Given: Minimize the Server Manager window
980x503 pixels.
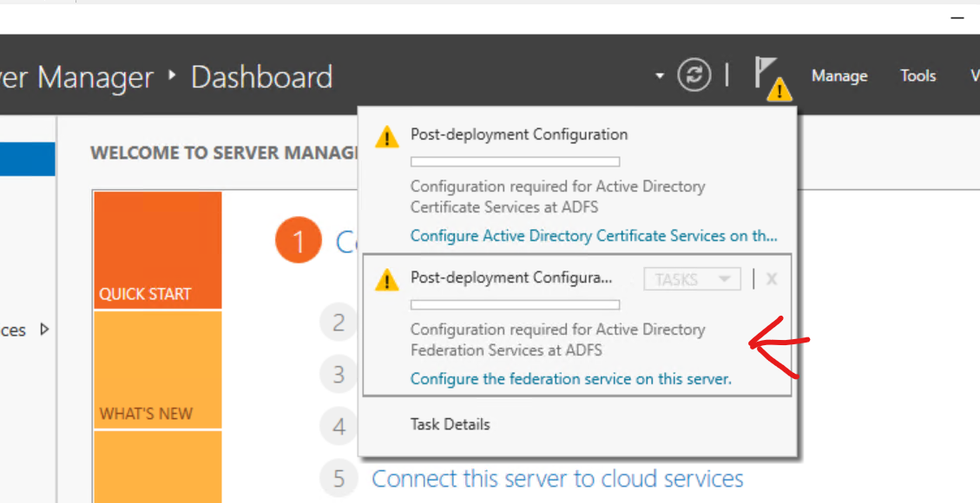Looking at the screenshot, I should coord(957,18).
